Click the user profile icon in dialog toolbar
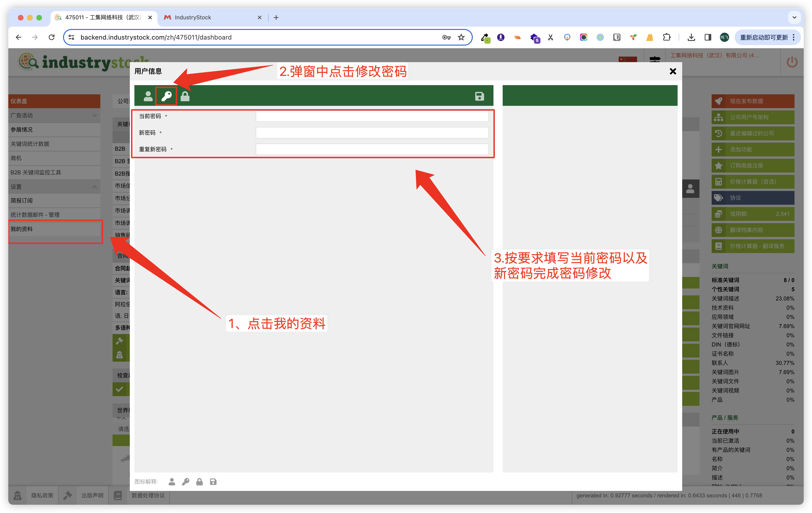 pyautogui.click(x=148, y=97)
